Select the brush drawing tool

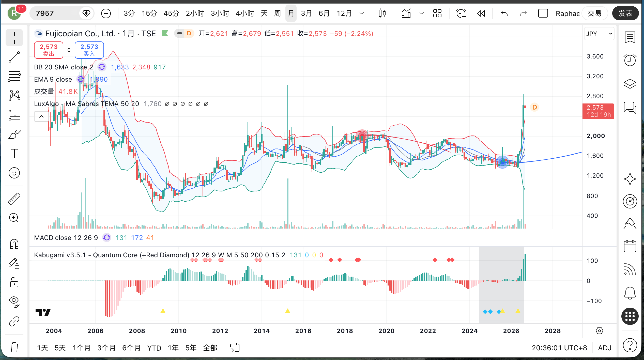14,134
